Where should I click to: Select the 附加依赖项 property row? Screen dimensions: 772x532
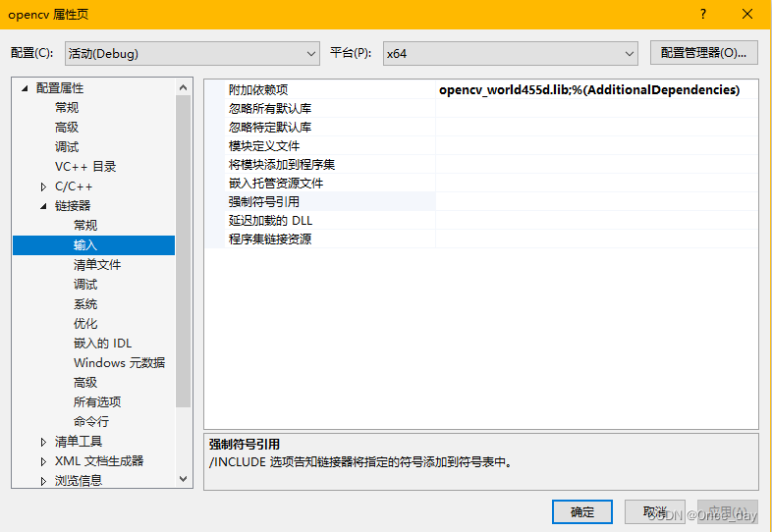click(481, 89)
